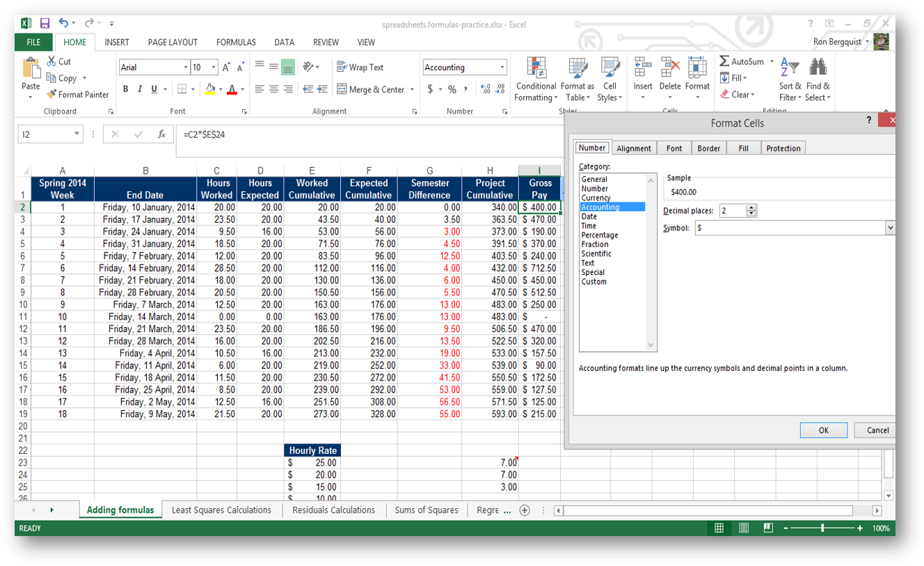Open the number format dropdown showing Accounting
This screenshot has height=566, width=924.
pos(502,67)
